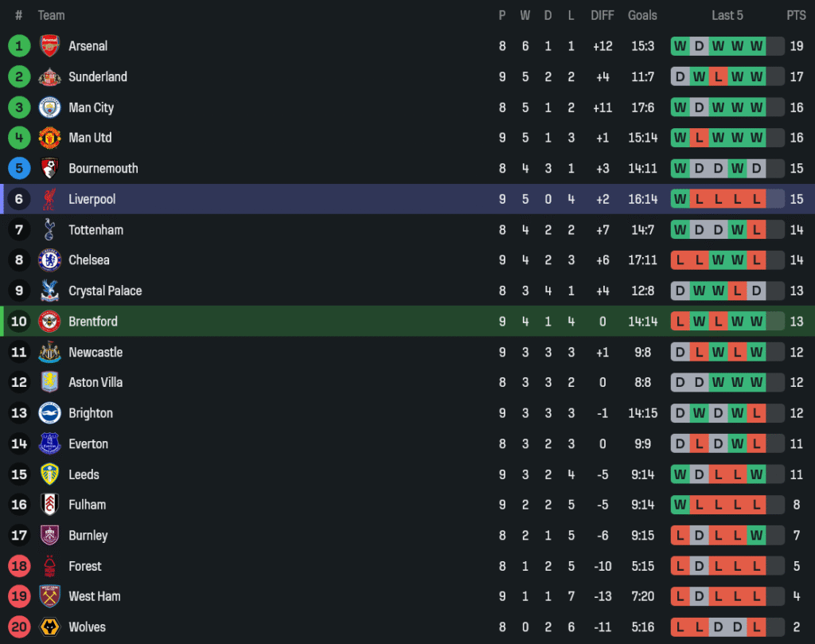Click position number 1 green circle
The width and height of the screenshot is (815, 644).
pos(19,46)
